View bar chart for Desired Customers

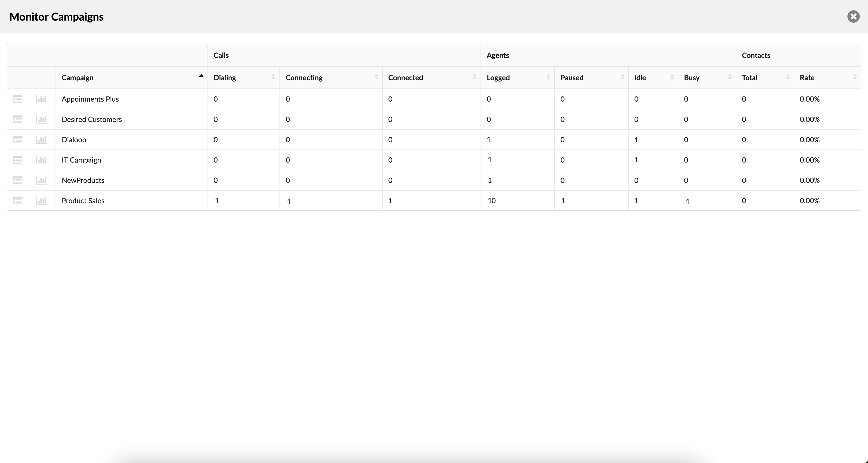tap(41, 119)
